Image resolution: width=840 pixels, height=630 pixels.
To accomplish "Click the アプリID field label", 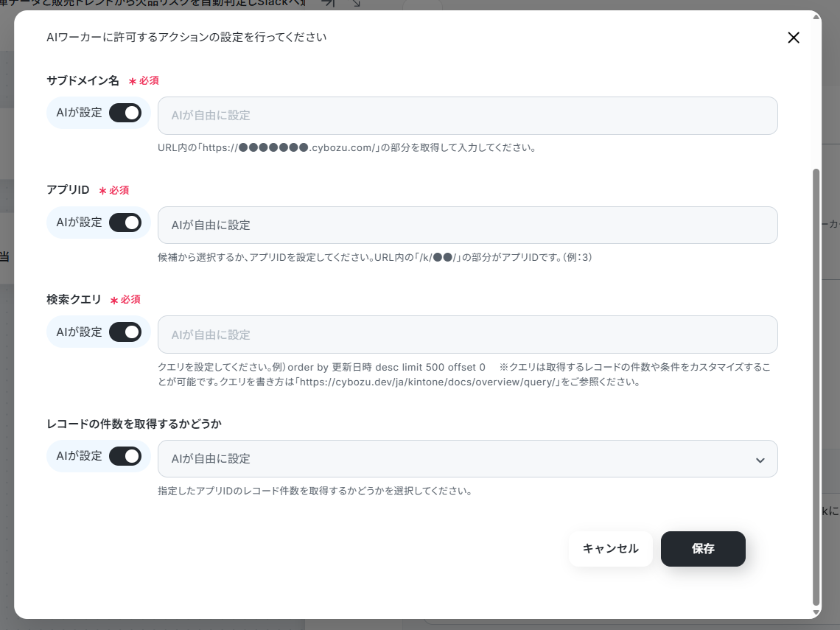I will [68, 190].
